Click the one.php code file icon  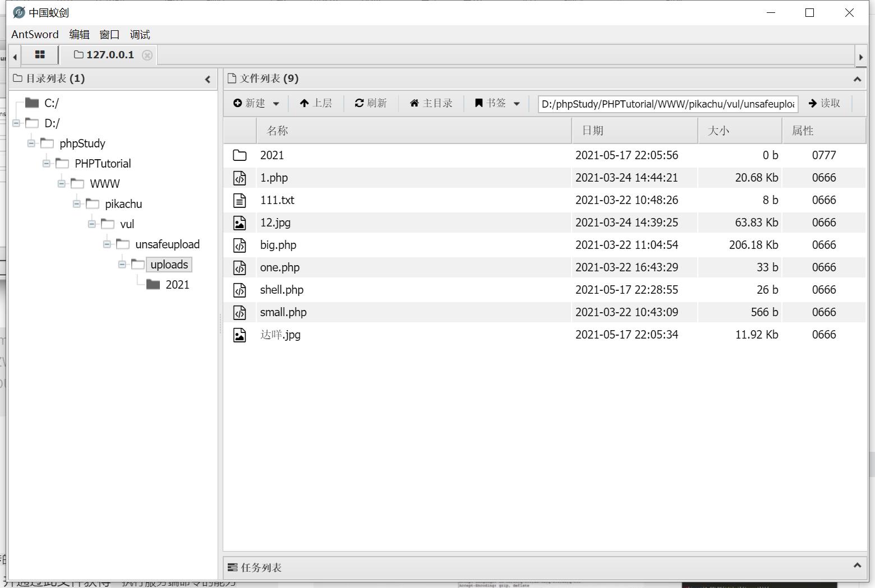pyautogui.click(x=240, y=267)
